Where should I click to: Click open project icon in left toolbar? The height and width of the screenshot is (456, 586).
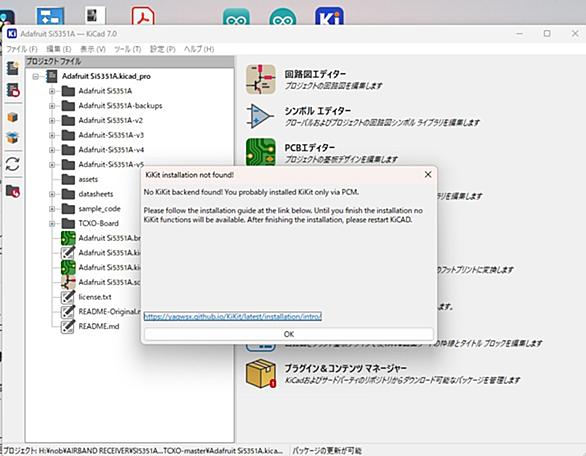coord(13,90)
